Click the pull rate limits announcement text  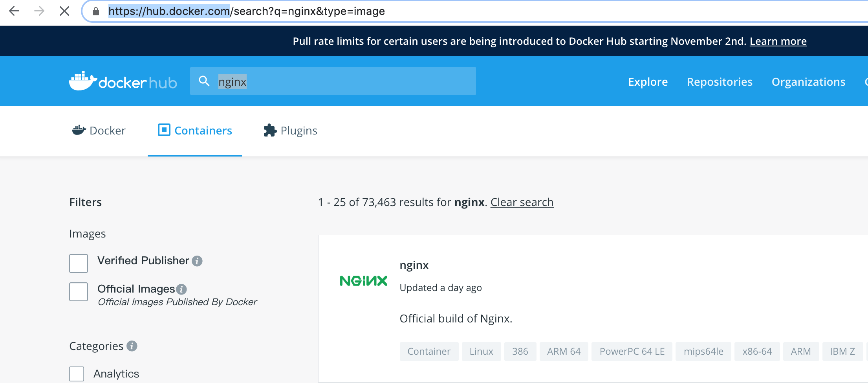pos(519,41)
